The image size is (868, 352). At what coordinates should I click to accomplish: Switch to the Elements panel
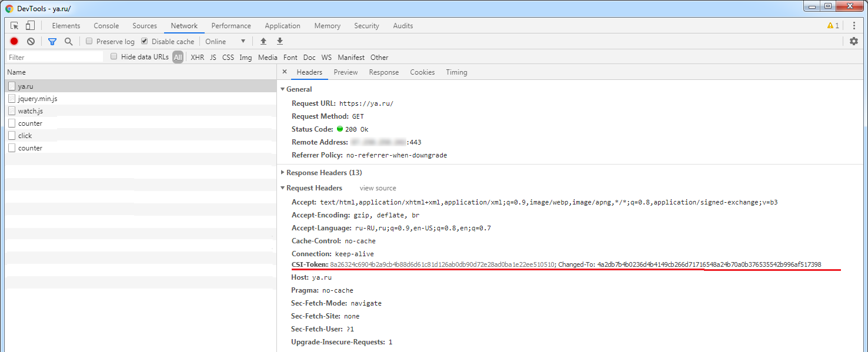66,26
